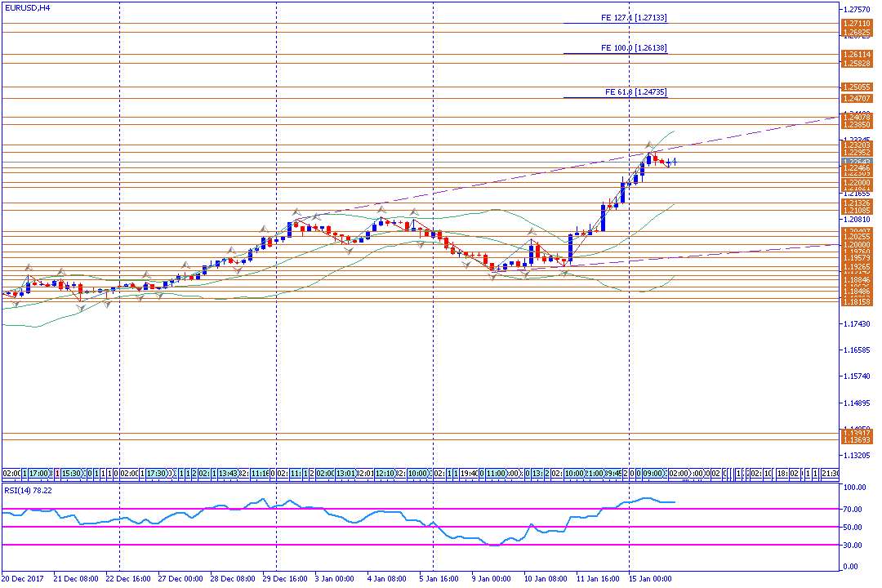Click the 1.16585 price scale value
This screenshot has height=588, width=882.
(x=857, y=350)
